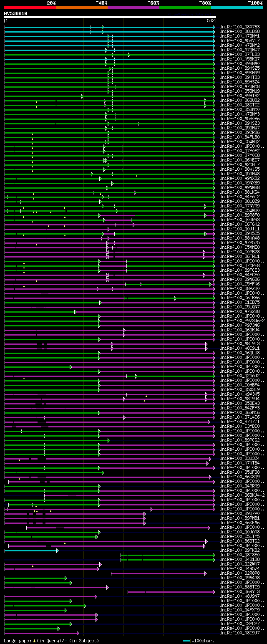
Task: Click the green ~80% identity legend bar
Action: (185, 8)
